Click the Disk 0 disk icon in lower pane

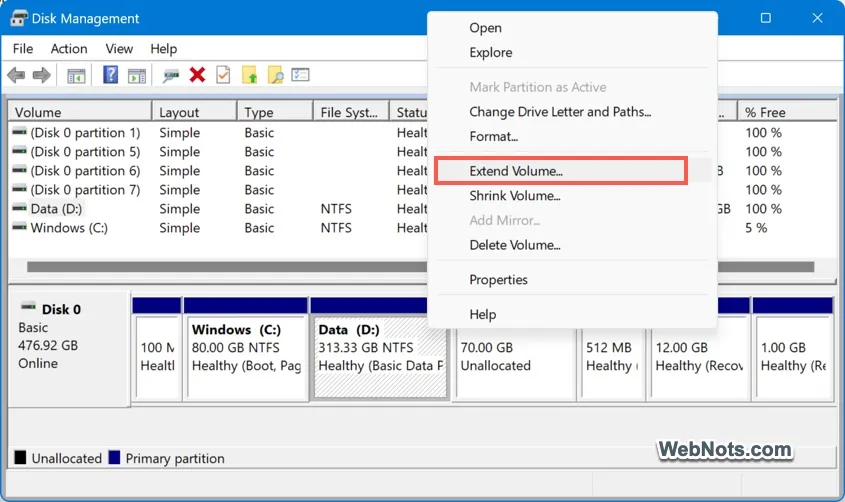(28, 306)
